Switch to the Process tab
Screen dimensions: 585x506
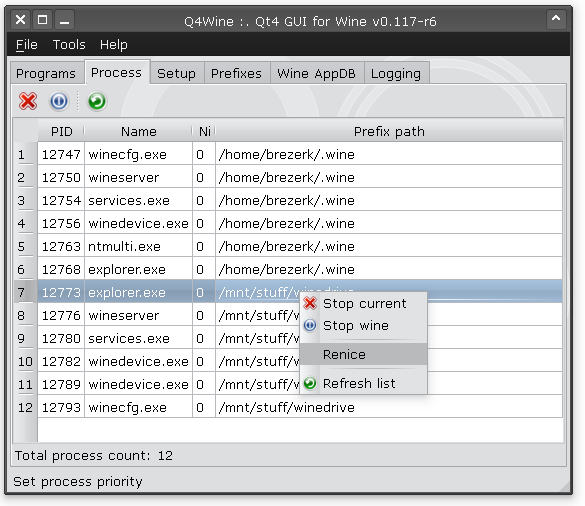coord(117,72)
